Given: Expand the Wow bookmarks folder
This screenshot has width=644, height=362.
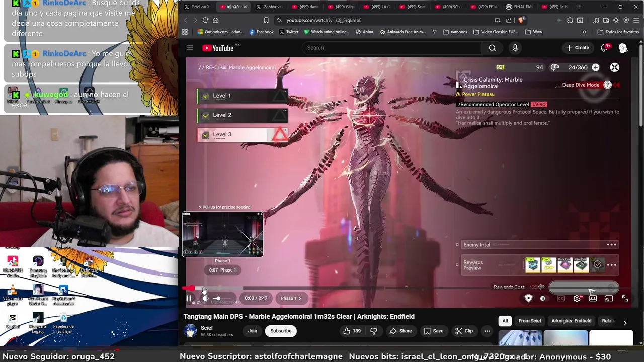Looking at the screenshot, I should tap(533, 32).
